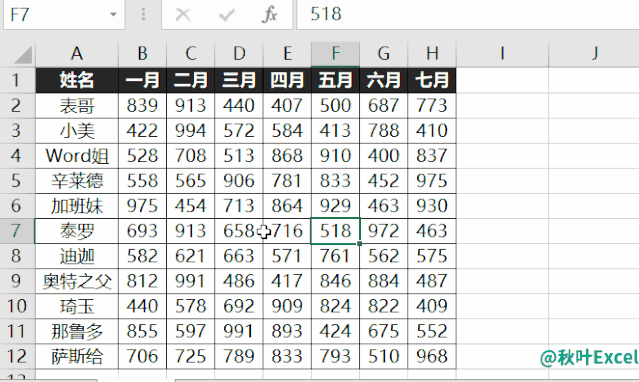Click cell with value 994
639x382 pixels.
pos(191,131)
